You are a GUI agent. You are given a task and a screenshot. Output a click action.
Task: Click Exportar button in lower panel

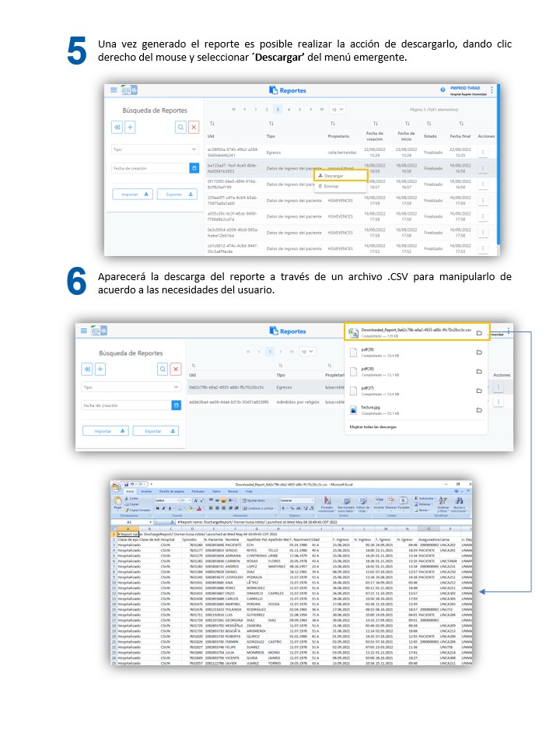(156, 430)
